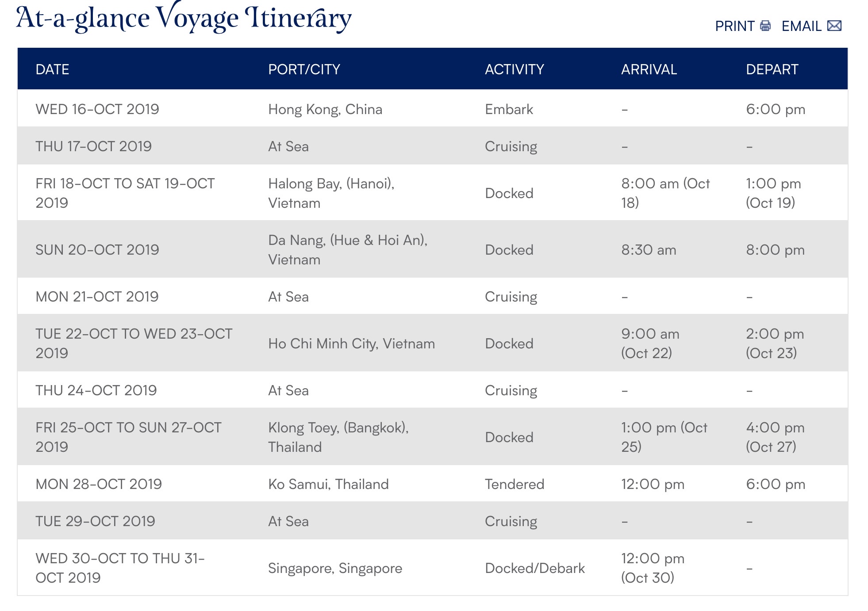This screenshot has width=868, height=611.
Task: Click the ACTIVITY column header
Action: pos(514,69)
